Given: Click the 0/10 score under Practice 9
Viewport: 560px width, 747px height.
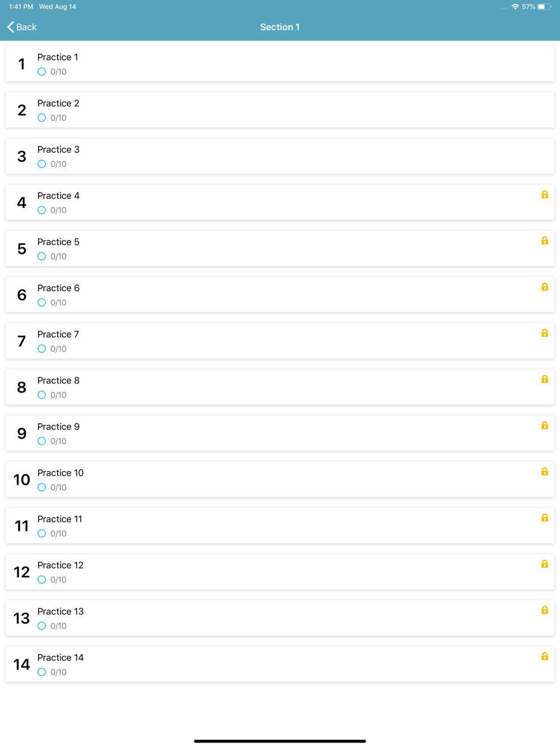Looking at the screenshot, I should click(x=58, y=441).
